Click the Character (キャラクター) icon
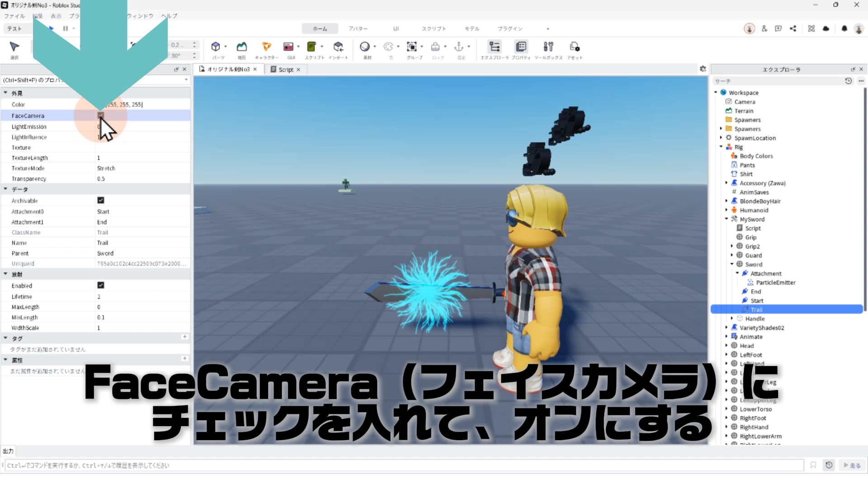The height and width of the screenshot is (488, 868). point(266,47)
